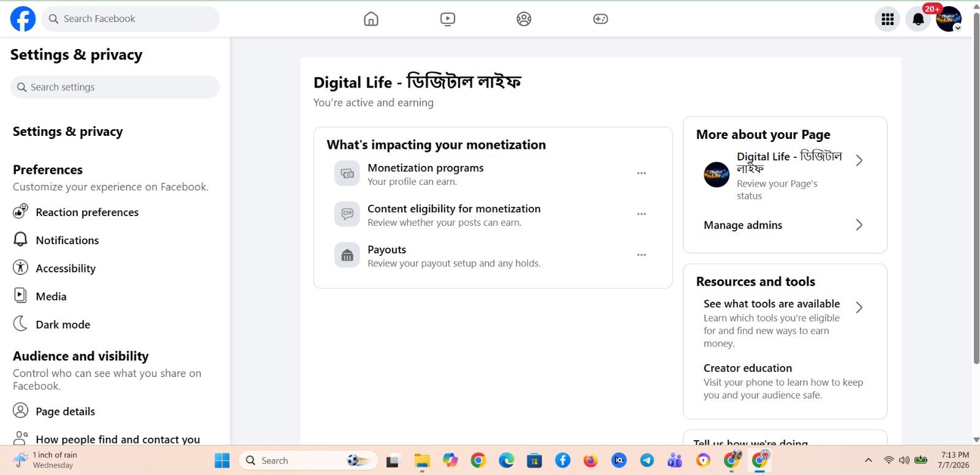Open the Wi-Fi network tray icon
This screenshot has width=980, height=475.
tap(889, 460)
